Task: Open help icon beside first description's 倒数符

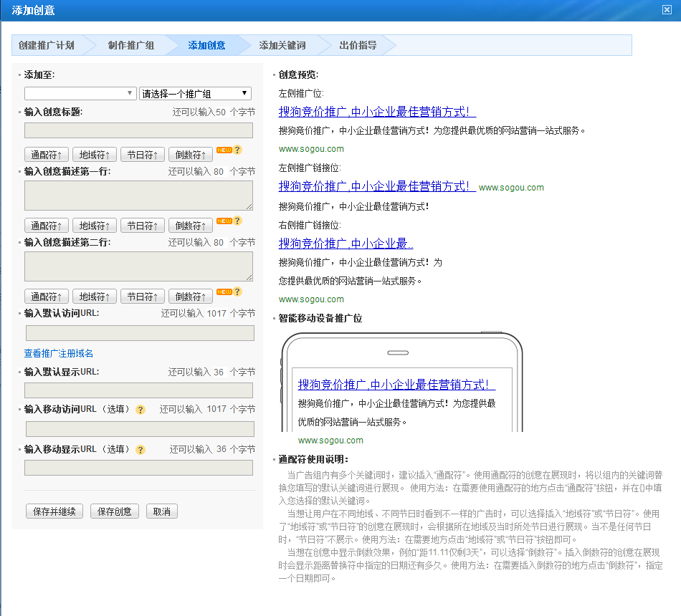Action: (x=237, y=221)
